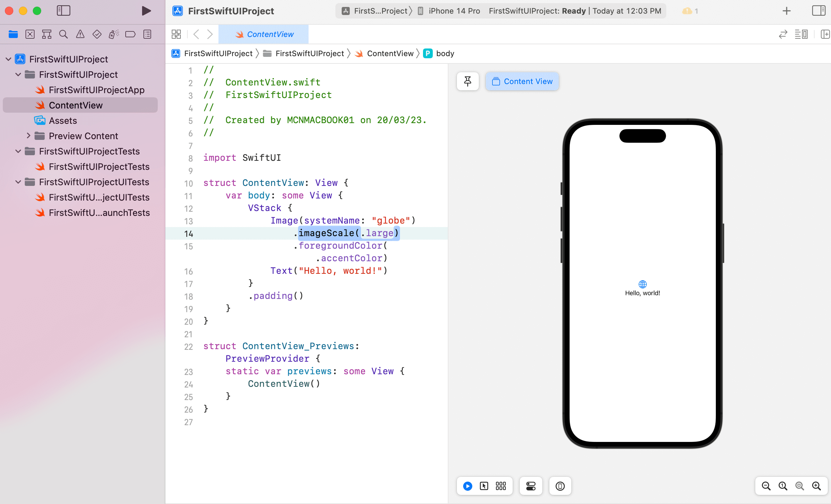This screenshot has height=504, width=831.
Task: Choose the iPhone 14 Pro destination
Action: coord(454,11)
